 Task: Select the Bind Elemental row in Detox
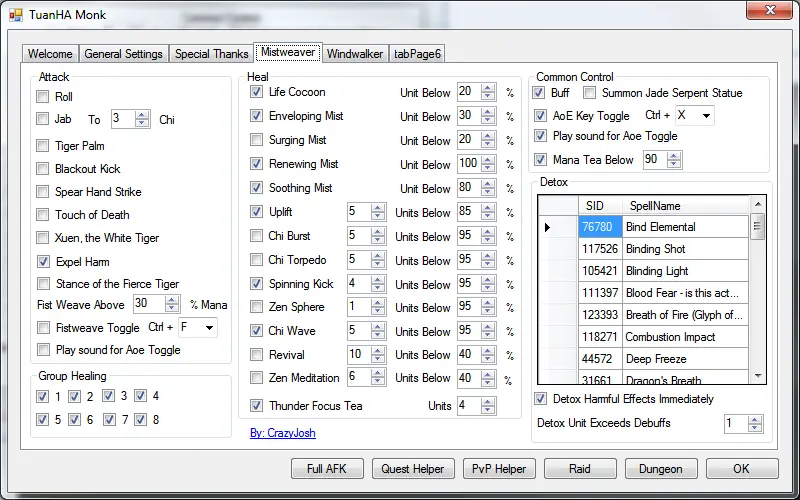685,227
